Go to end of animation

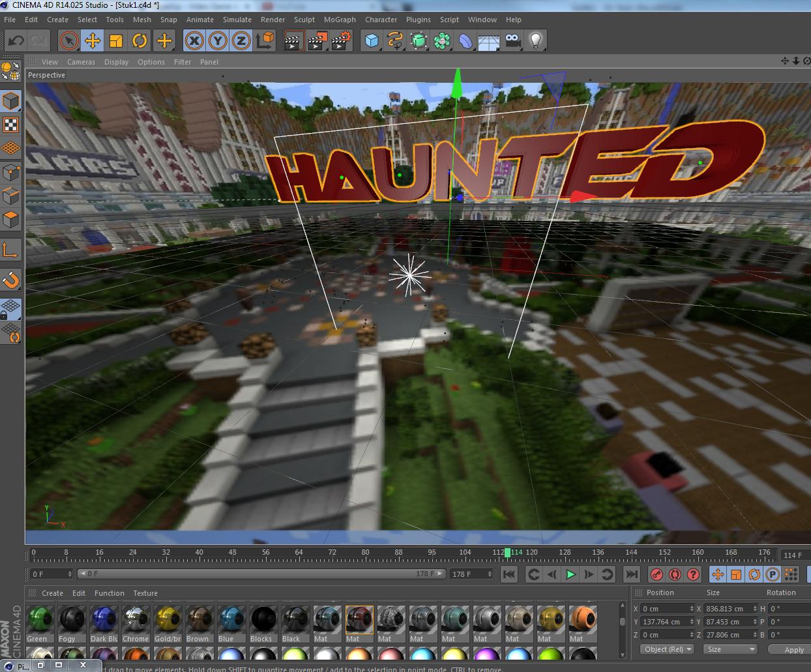click(x=631, y=574)
